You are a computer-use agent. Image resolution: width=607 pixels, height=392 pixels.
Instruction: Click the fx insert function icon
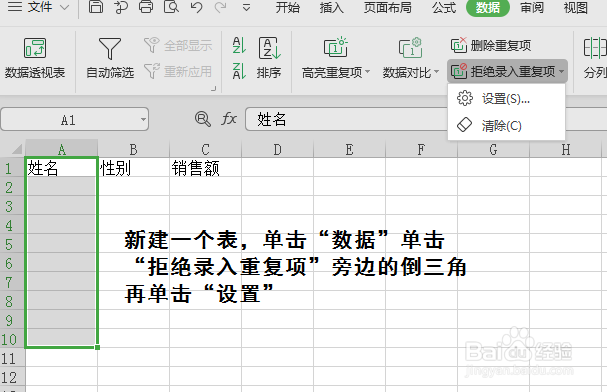coord(229,118)
